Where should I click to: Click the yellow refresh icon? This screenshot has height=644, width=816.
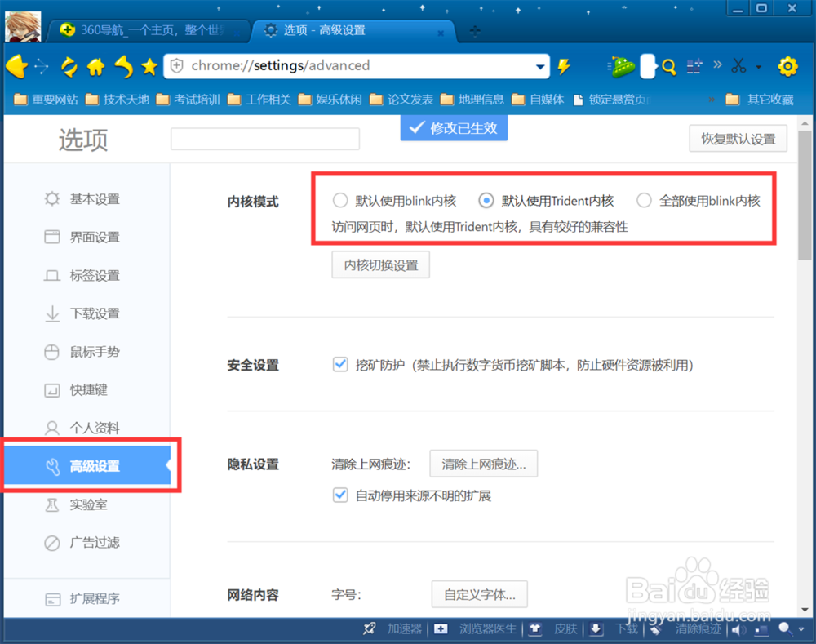click(x=69, y=67)
